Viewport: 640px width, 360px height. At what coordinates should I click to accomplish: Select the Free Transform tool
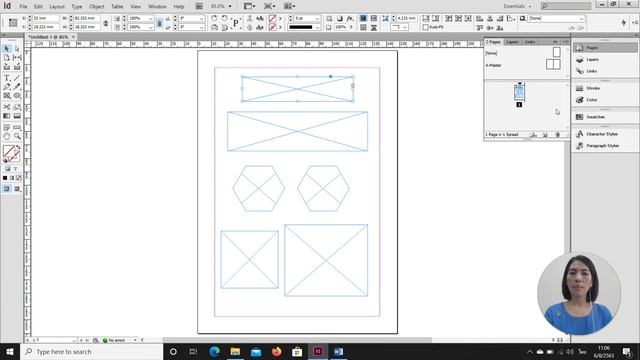17,107
